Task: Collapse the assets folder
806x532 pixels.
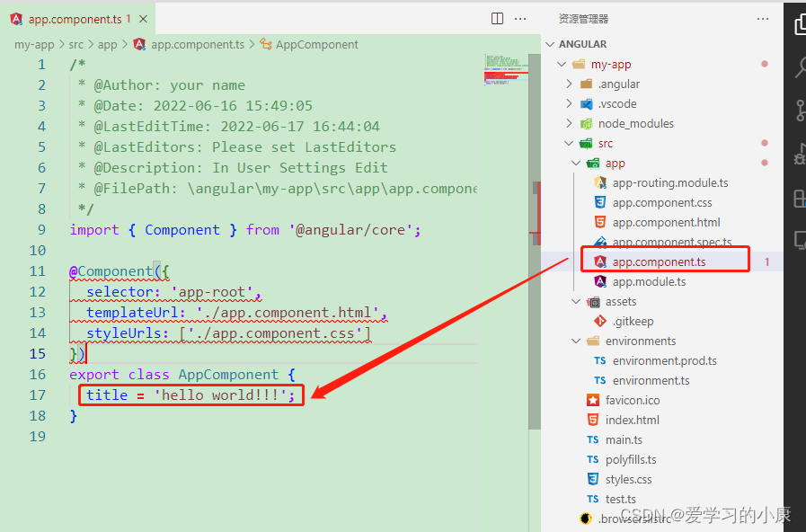Action: click(x=576, y=301)
